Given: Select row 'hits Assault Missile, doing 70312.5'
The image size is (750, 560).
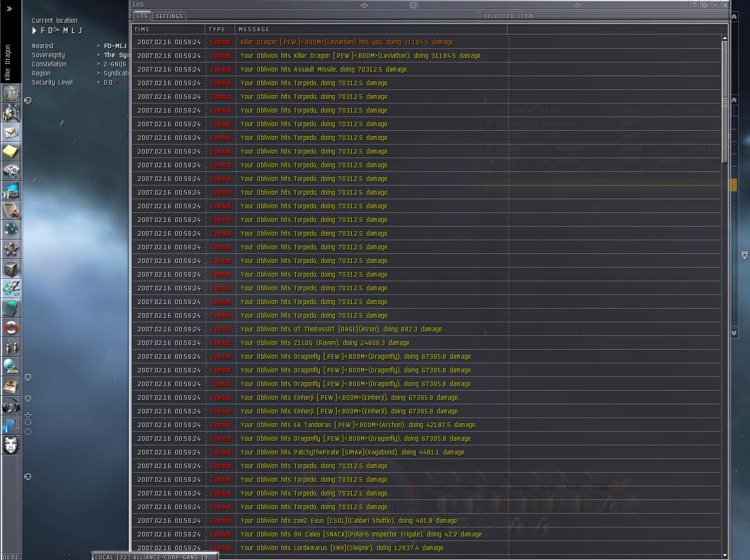Looking at the screenshot, I should (426, 69).
